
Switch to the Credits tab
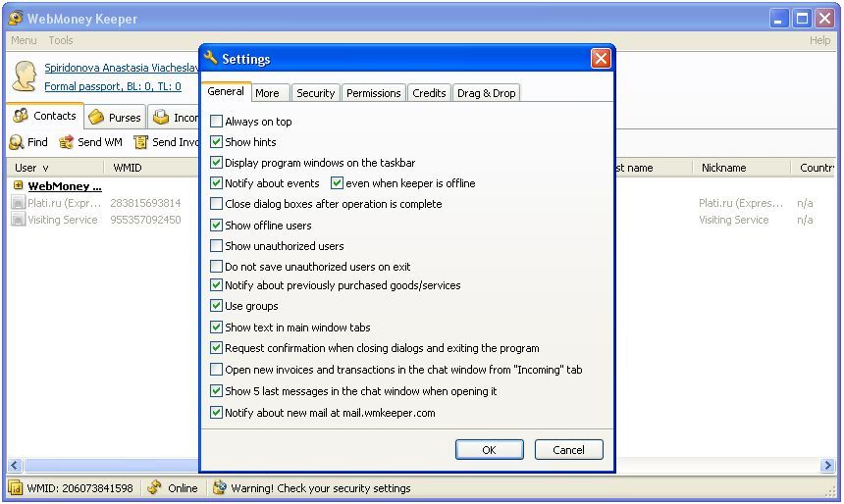(x=429, y=93)
